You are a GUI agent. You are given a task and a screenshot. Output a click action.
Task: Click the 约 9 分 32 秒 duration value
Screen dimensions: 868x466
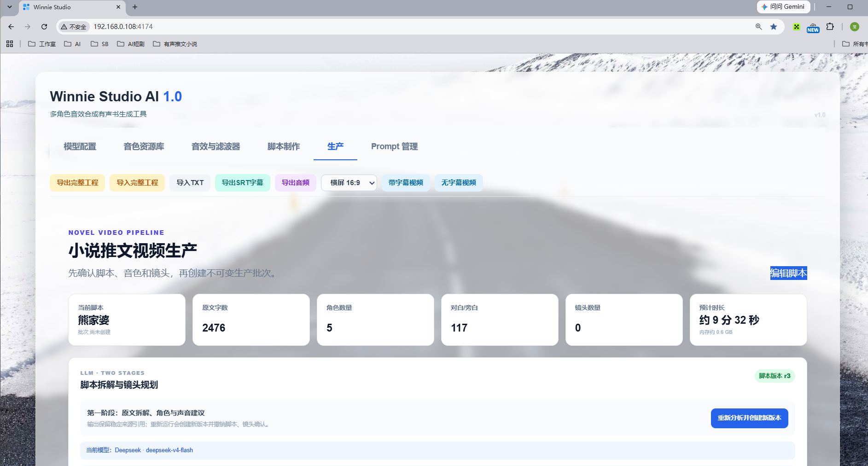pyautogui.click(x=729, y=320)
